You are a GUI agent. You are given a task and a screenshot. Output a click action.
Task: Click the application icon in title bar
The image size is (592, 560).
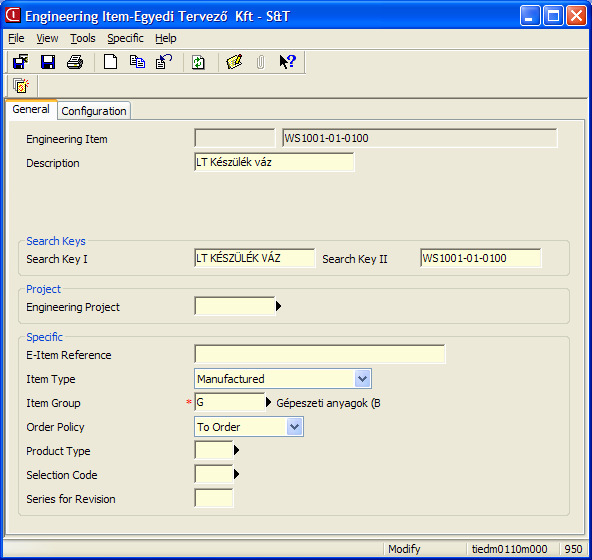coord(13,15)
